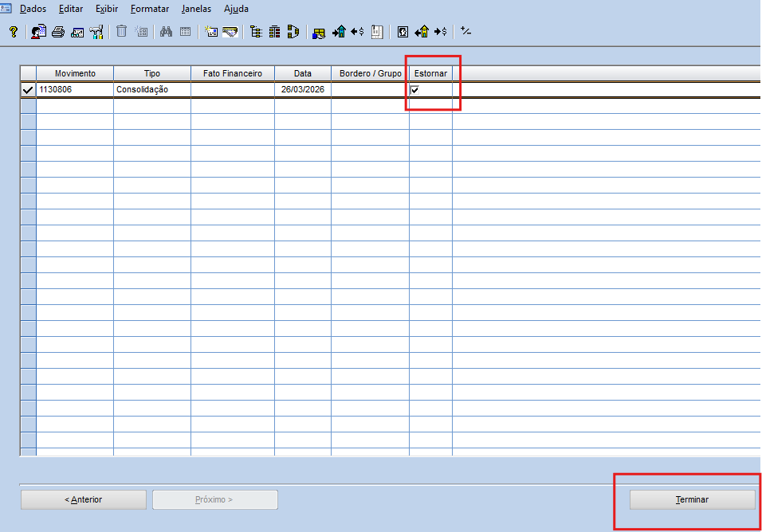Click the help question mark icon
The width and height of the screenshot is (762, 532).
tap(13, 32)
